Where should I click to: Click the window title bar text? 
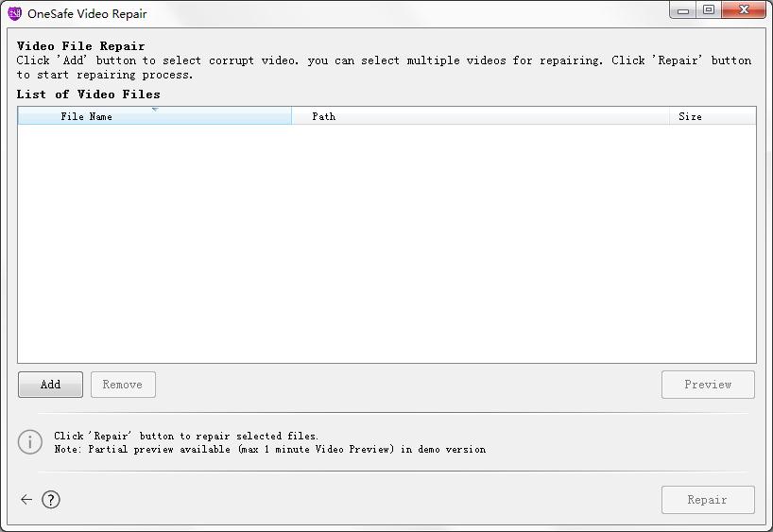click(87, 14)
